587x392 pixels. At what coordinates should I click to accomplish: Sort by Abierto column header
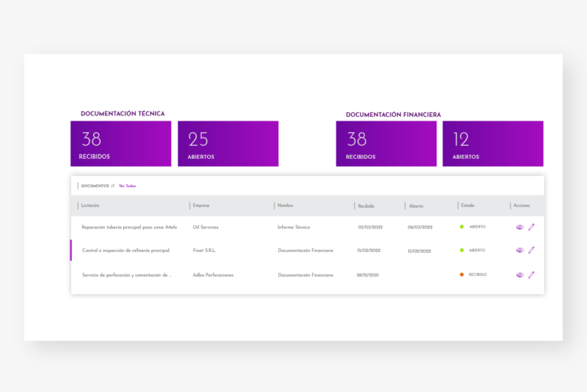click(416, 206)
